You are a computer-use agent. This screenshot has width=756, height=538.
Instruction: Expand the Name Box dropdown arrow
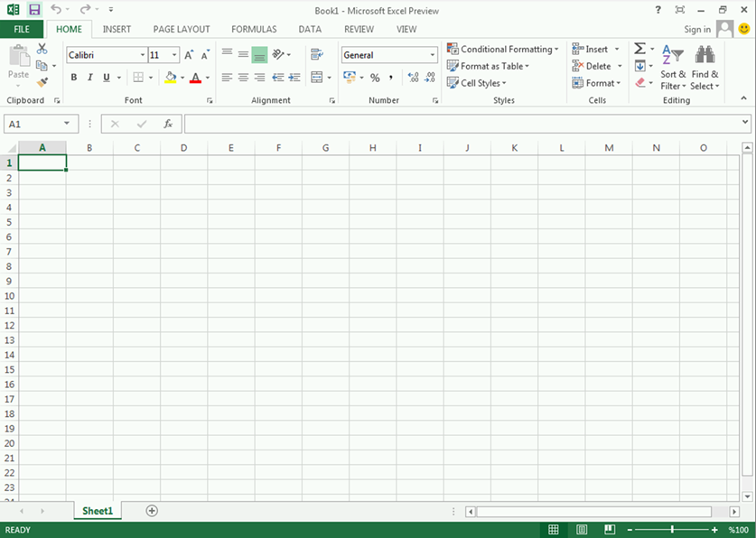click(67, 124)
